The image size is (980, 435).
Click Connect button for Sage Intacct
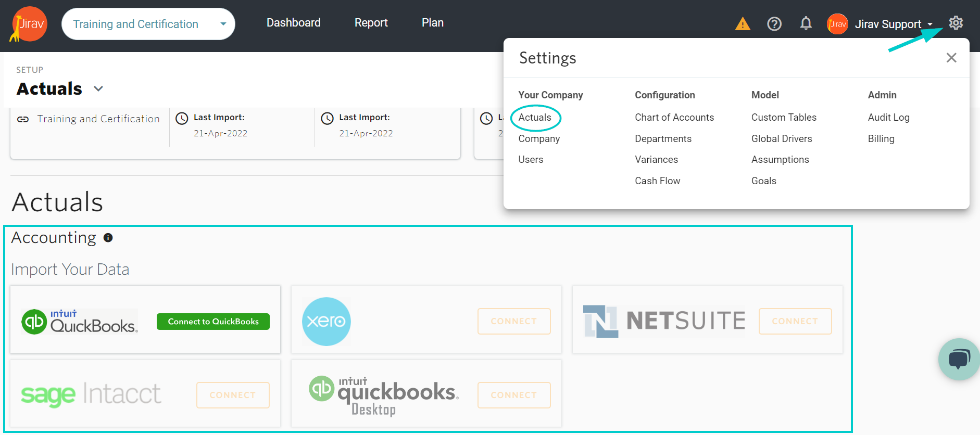click(x=233, y=395)
